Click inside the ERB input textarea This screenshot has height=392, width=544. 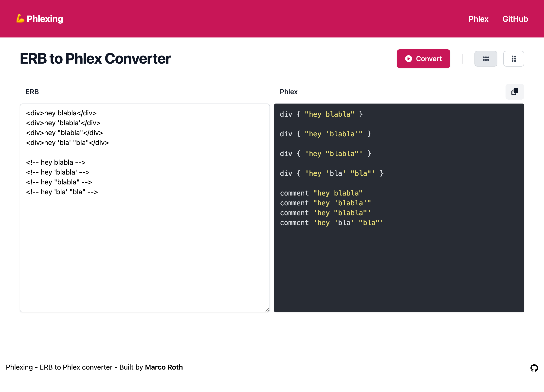click(145, 247)
